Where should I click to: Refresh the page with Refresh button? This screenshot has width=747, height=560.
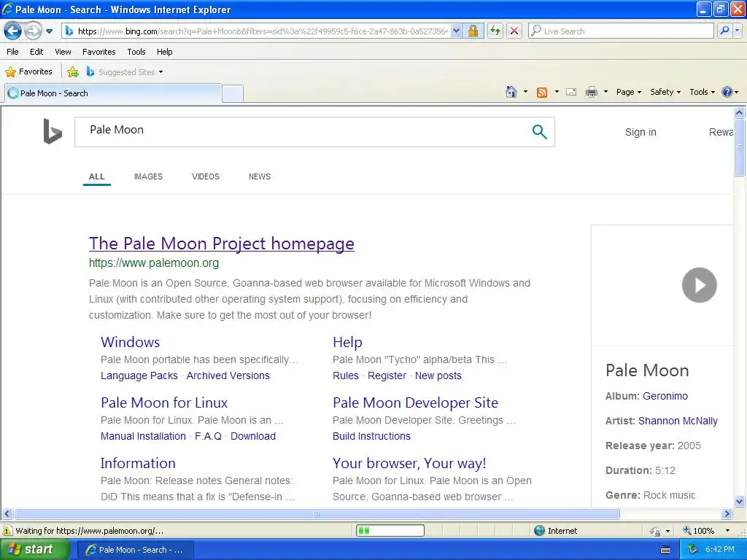pos(495,31)
